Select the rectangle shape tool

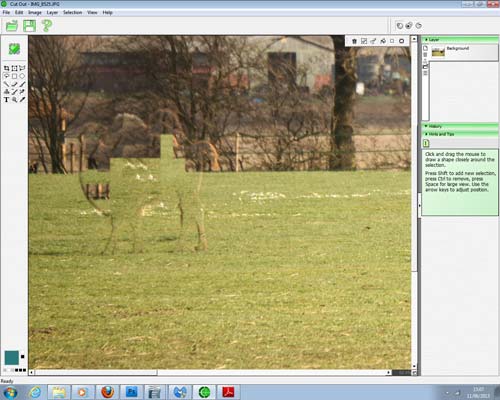pyautogui.click(x=14, y=76)
